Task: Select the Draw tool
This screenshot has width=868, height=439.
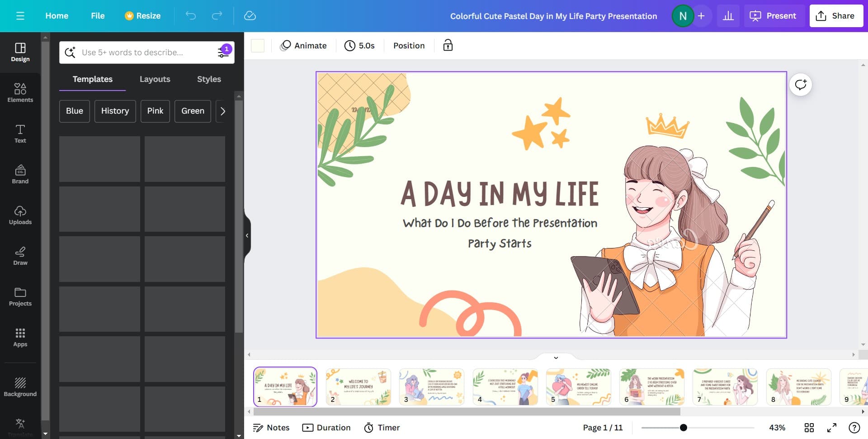Action: pyautogui.click(x=20, y=256)
